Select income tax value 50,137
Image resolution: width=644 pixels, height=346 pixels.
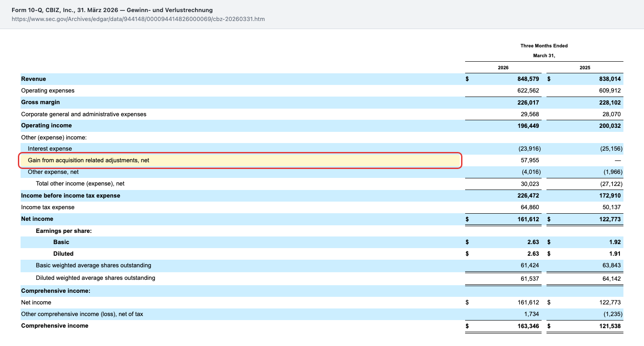click(x=611, y=207)
